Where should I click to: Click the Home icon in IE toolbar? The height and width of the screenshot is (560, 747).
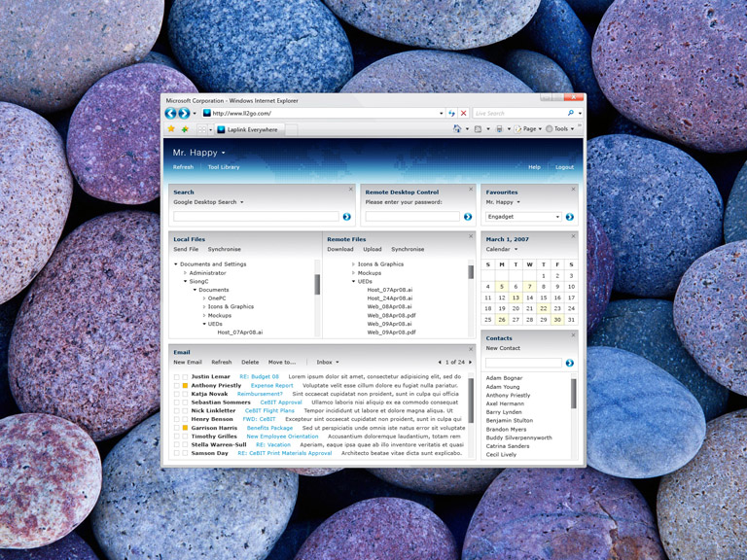coord(457,129)
